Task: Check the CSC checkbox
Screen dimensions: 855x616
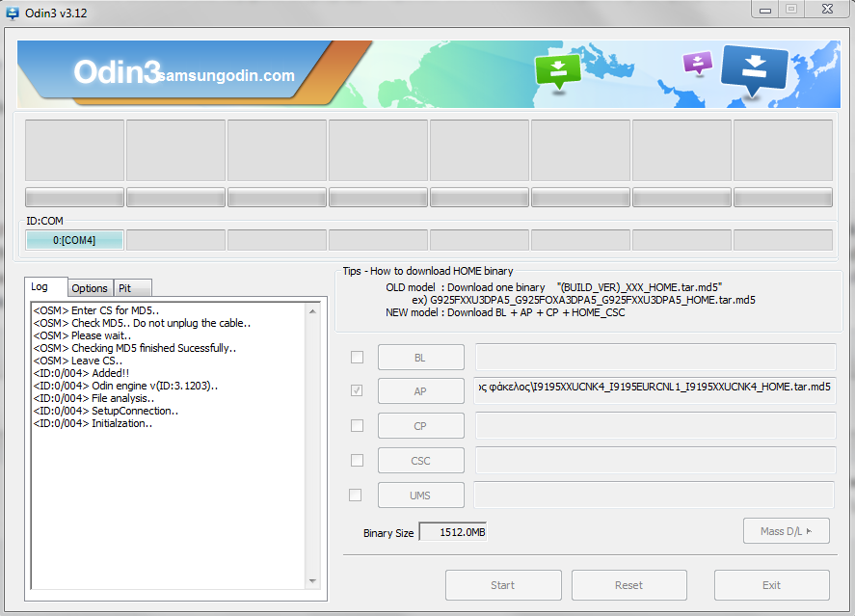Action: click(x=358, y=460)
